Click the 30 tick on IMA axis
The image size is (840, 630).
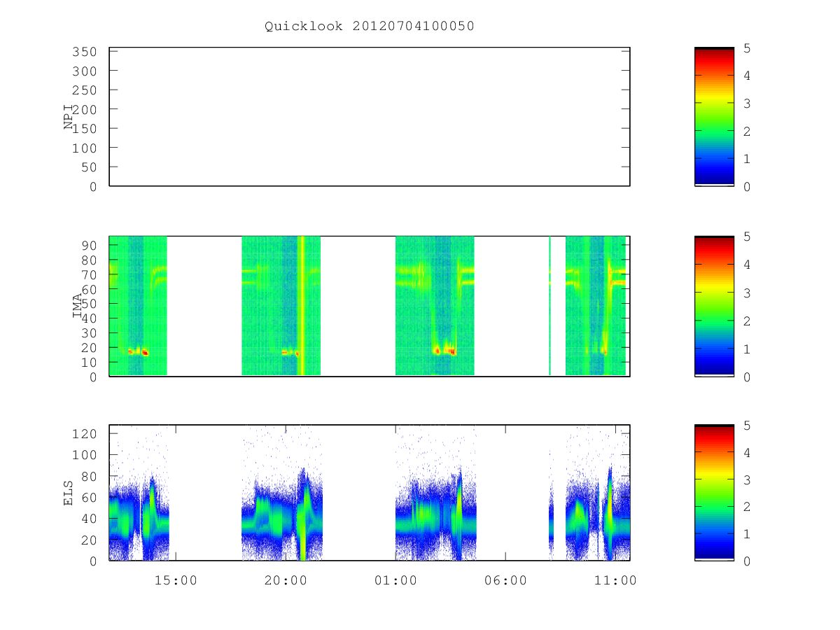(x=88, y=333)
